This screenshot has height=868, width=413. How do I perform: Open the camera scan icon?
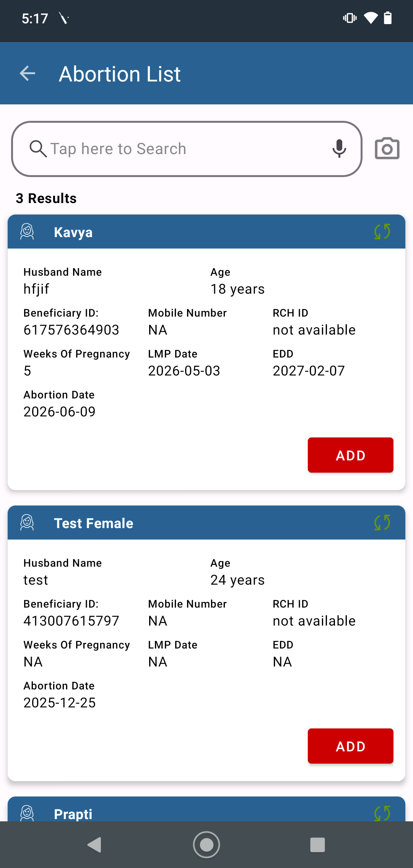tap(387, 148)
